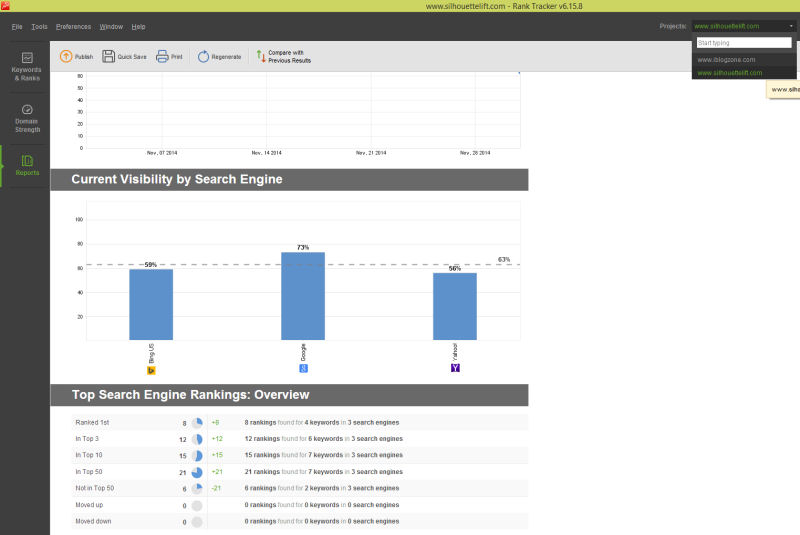Click the Print icon

coord(162,56)
